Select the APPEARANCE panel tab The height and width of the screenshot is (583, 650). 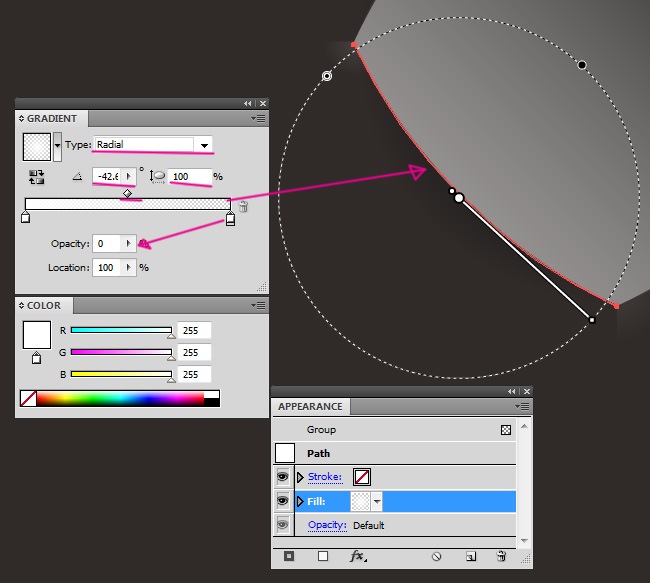coord(310,407)
